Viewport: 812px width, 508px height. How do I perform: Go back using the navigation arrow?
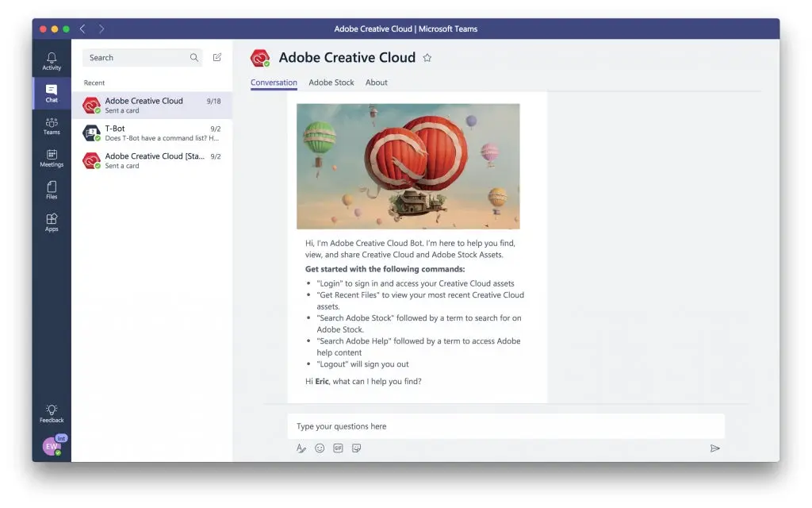[82, 29]
